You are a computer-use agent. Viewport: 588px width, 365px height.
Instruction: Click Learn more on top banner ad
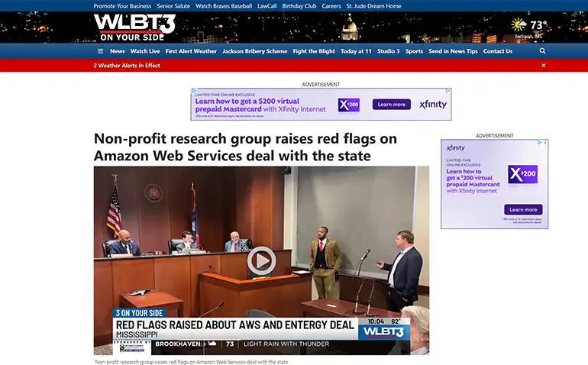click(x=391, y=105)
